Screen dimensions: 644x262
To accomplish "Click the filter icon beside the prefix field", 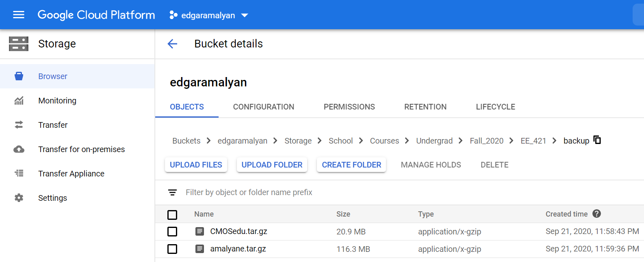I will point(173,192).
